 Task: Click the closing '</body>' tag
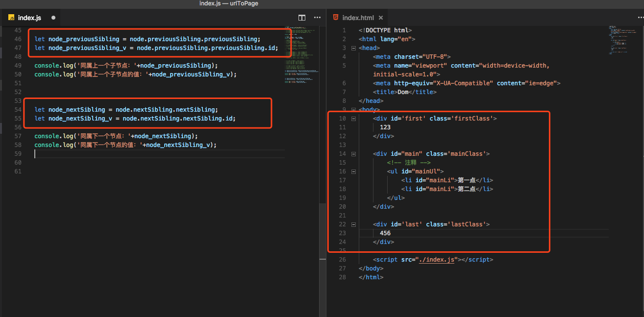(x=371, y=268)
